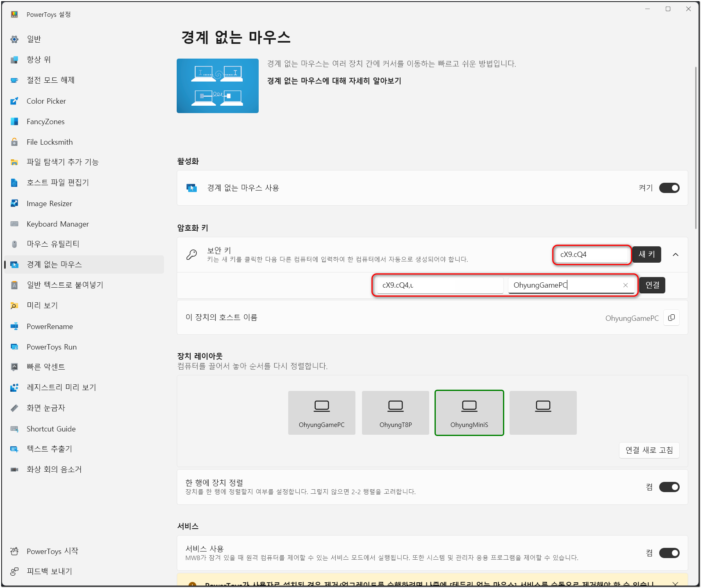This screenshot has width=701, height=588.
Task: Open 경계 없는 마우스 menu item
Action: (84, 264)
